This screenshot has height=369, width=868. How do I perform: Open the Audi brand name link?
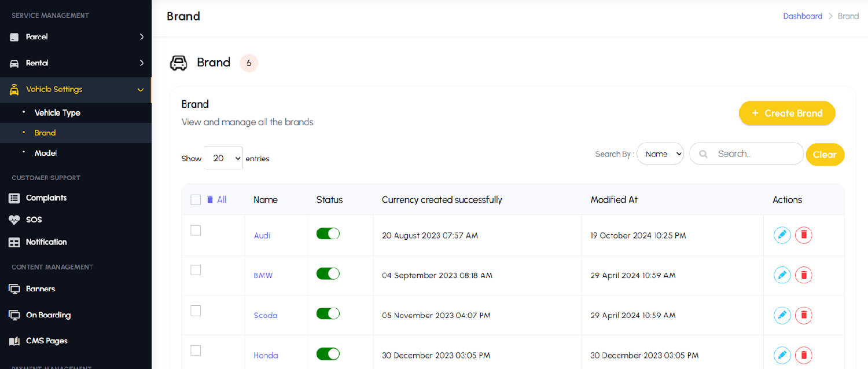(262, 236)
